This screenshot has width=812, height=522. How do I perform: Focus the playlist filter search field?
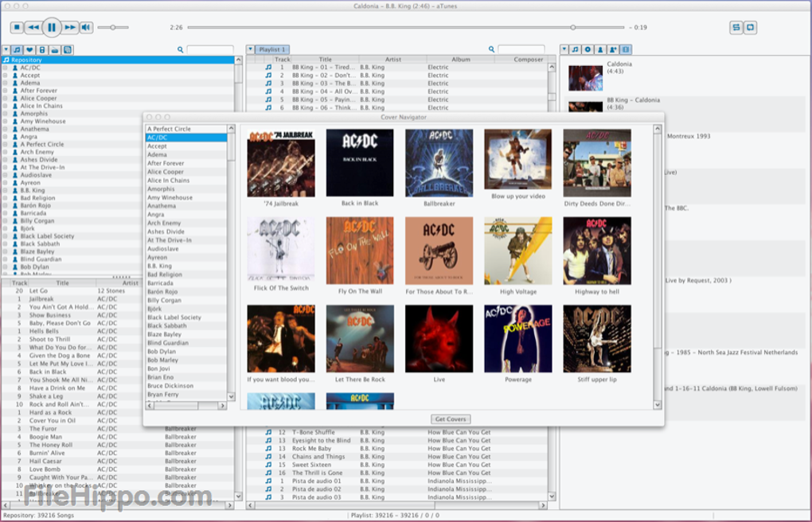click(521, 49)
